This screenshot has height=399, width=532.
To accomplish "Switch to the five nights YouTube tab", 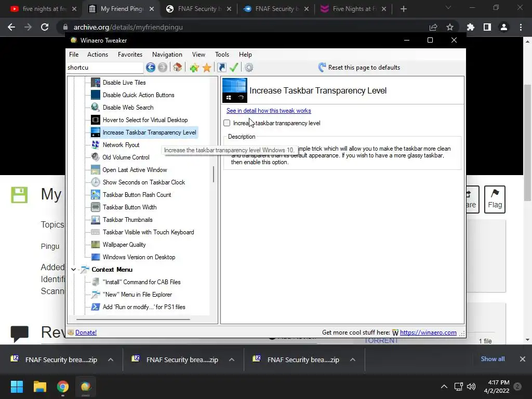I will pos(44,9).
